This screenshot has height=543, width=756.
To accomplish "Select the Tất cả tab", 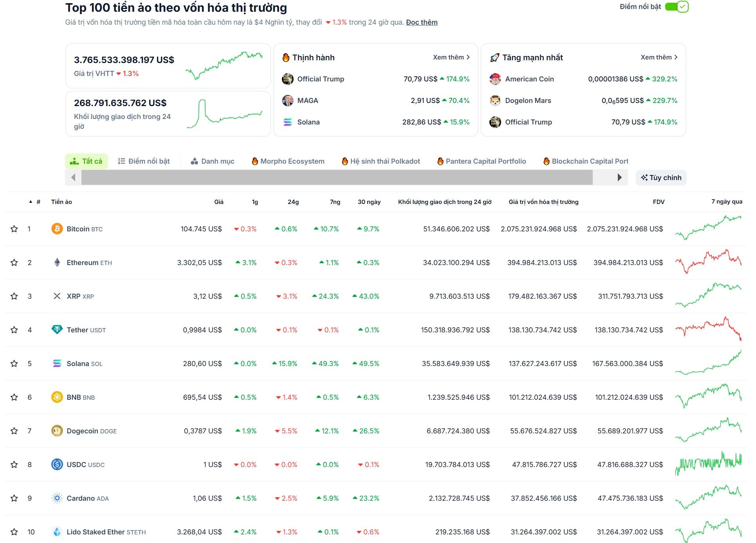I will (x=86, y=161).
